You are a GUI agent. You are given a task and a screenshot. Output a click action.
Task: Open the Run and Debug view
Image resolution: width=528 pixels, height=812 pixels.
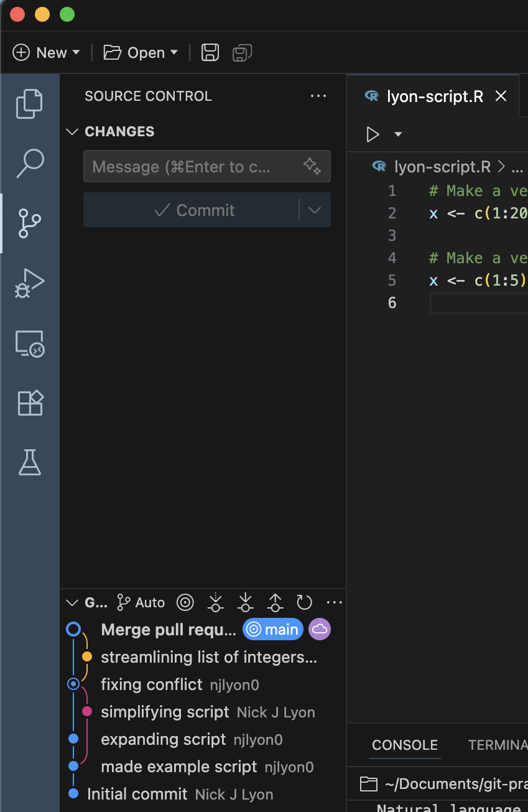coord(29,283)
